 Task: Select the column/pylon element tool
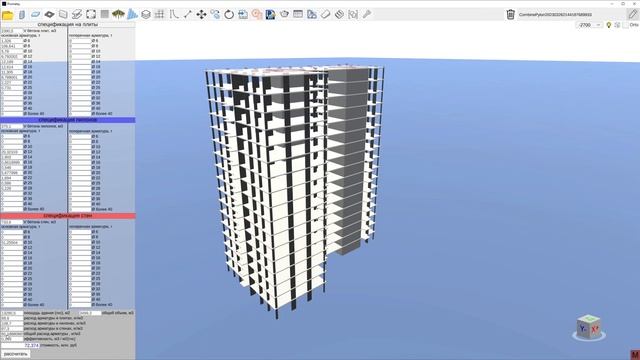(x=22, y=15)
